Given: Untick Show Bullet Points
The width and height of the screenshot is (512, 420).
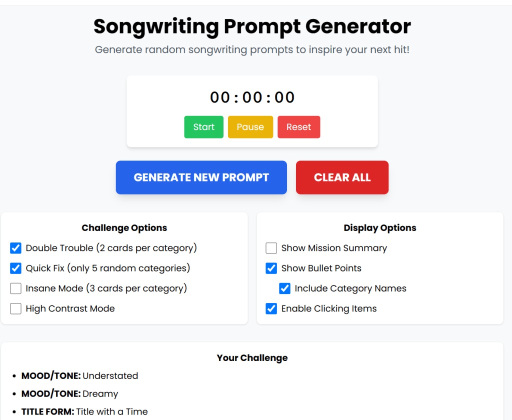Looking at the screenshot, I should point(271,268).
